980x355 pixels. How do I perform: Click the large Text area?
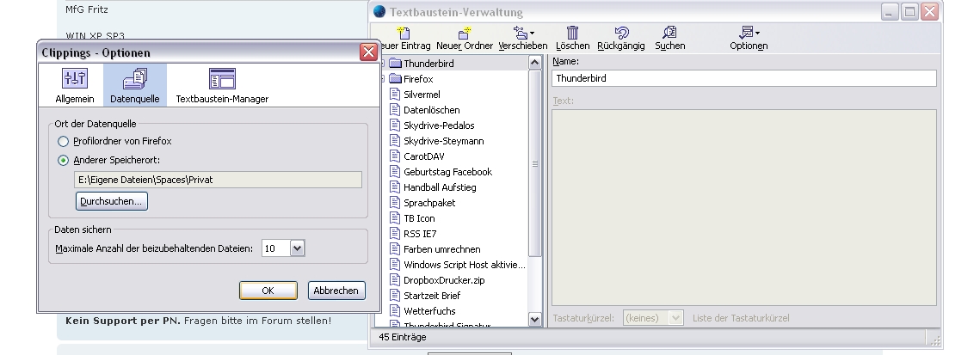pyautogui.click(x=743, y=208)
